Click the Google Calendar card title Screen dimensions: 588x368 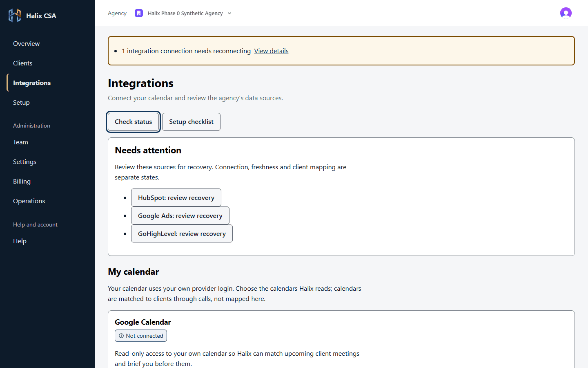(x=143, y=322)
